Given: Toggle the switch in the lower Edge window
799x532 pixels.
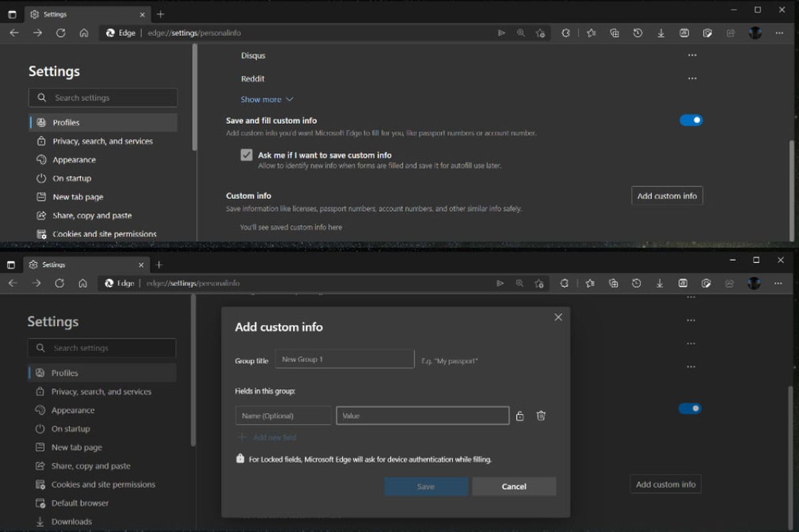Looking at the screenshot, I should [690, 408].
